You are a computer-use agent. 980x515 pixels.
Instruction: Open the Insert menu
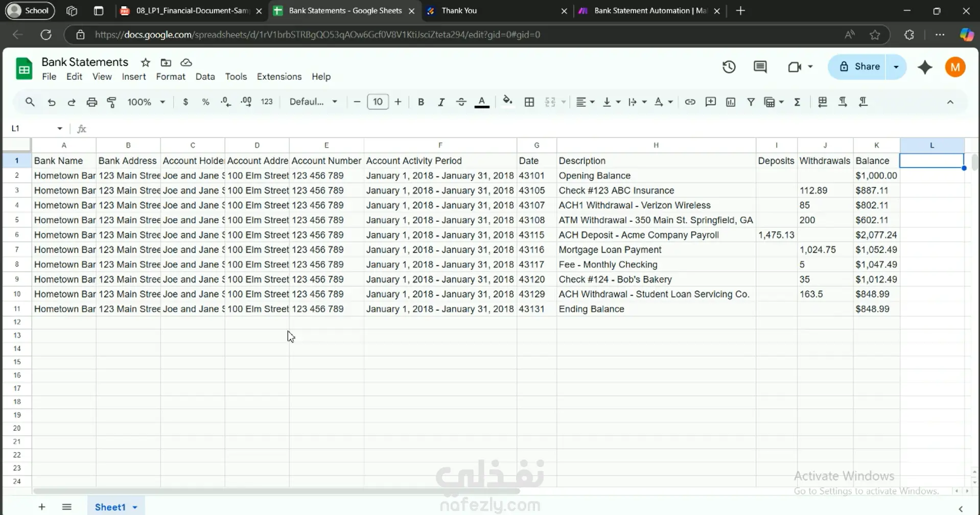click(x=134, y=77)
